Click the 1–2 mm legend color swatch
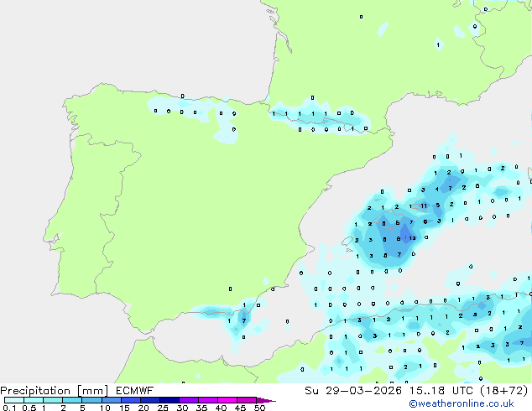 pos(53,400)
